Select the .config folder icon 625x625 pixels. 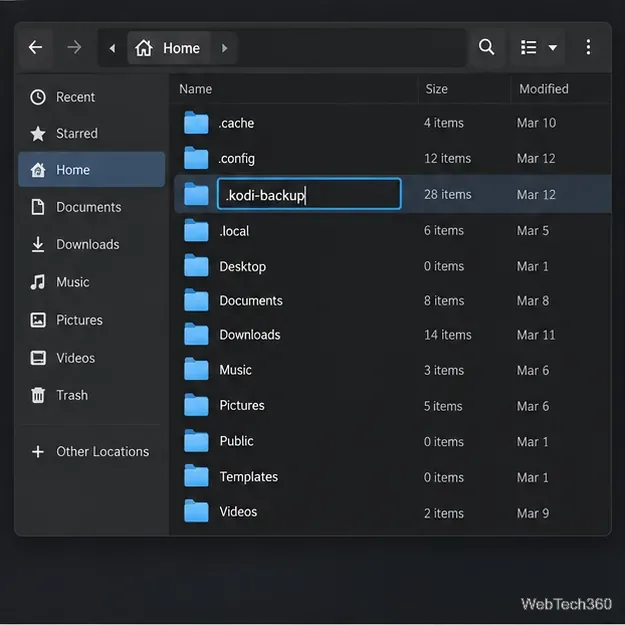pos(196,158)
